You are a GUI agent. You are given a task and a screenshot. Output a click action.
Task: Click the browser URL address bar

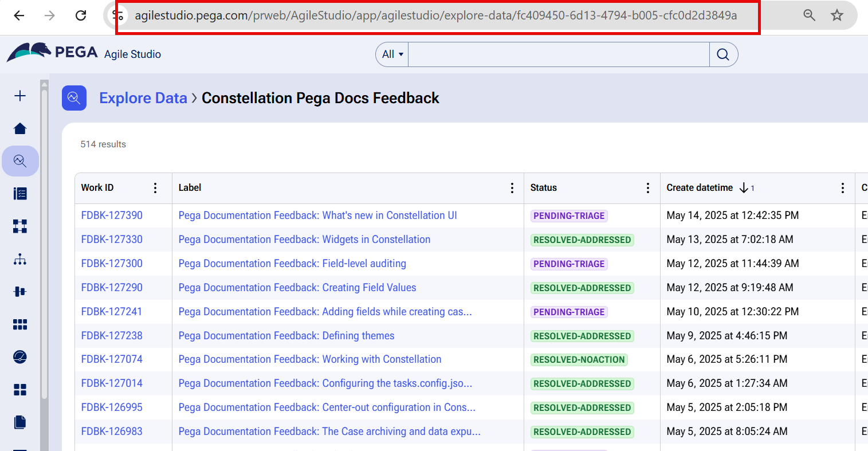click(x=436, y=15)
